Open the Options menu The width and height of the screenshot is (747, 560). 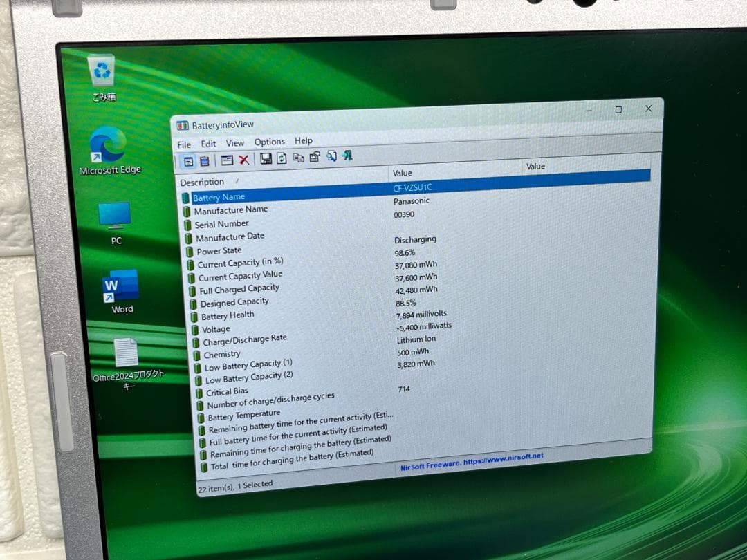(x=270, y=141)
